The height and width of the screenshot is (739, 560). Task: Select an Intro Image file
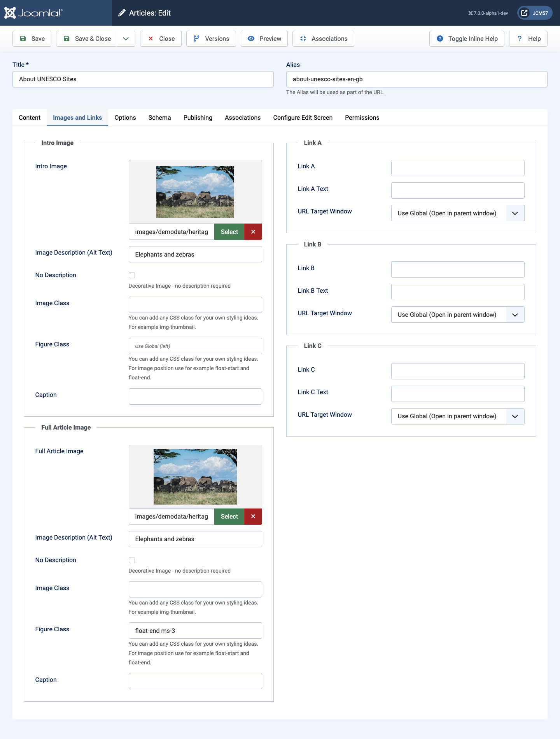229,232
